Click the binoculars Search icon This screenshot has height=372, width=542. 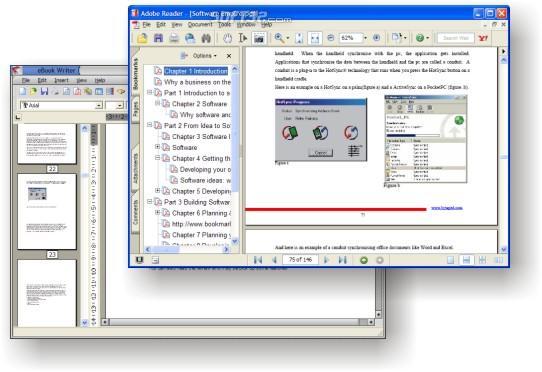point(206,38)
